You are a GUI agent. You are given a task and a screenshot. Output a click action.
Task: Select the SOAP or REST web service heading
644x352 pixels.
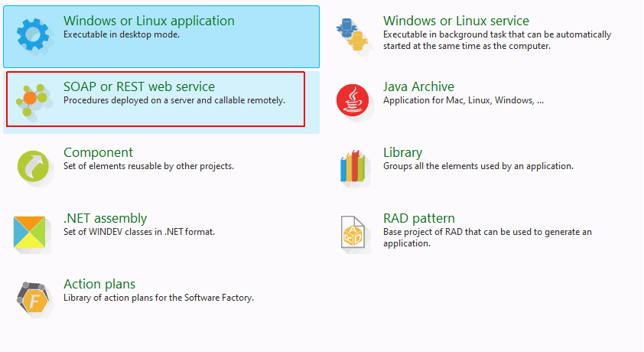(x=139, y=86)
